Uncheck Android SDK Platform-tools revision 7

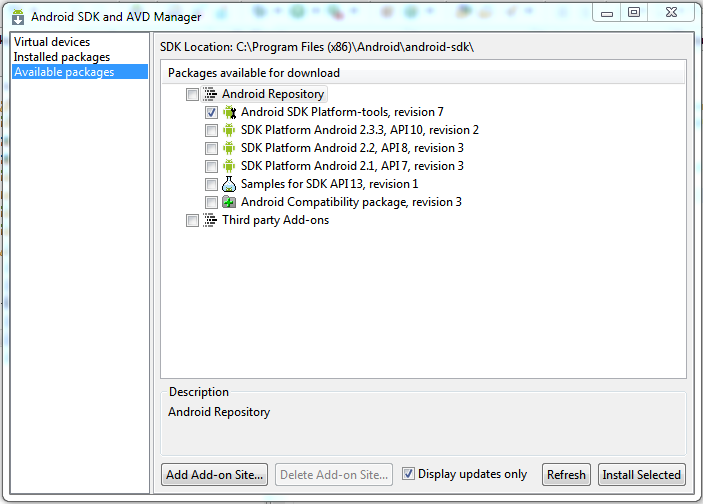[x=211, y=112]
